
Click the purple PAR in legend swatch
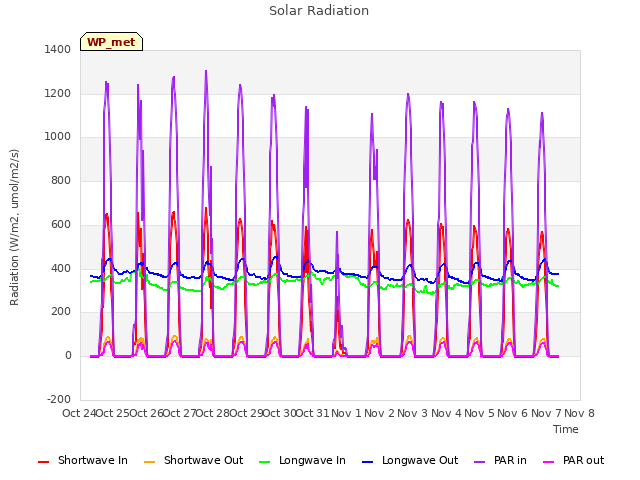click(x=480, y=462)
